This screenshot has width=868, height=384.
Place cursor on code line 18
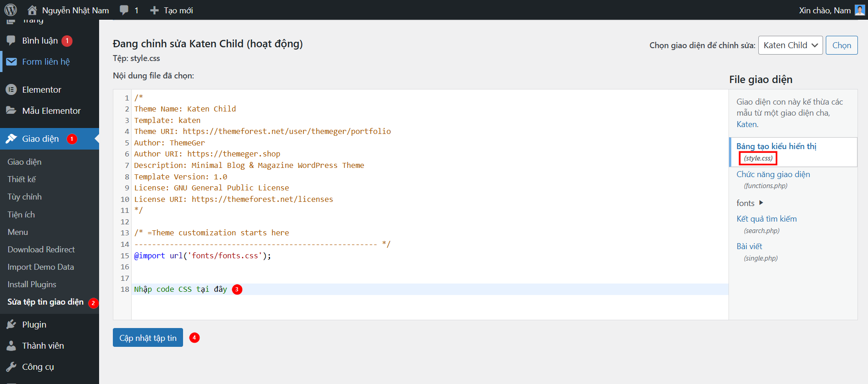tap(430, 289)
